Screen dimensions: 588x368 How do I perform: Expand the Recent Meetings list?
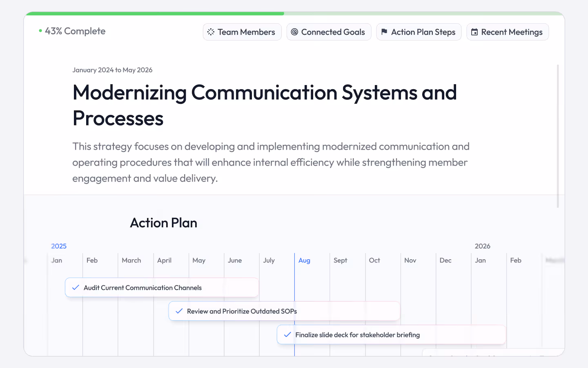tap(508, 31)
